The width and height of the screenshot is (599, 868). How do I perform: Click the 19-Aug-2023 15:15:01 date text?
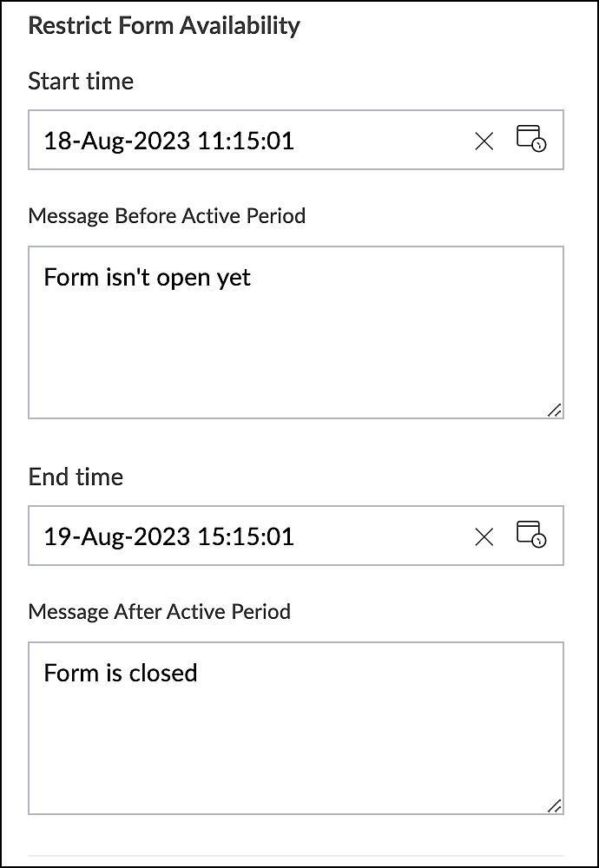point(168,536)
